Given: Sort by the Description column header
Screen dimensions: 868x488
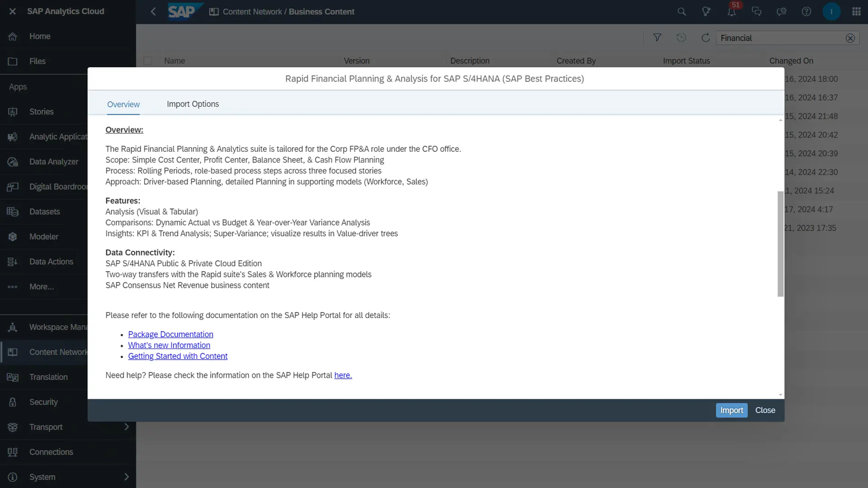Looking at the screenshot, I should 470,61.
